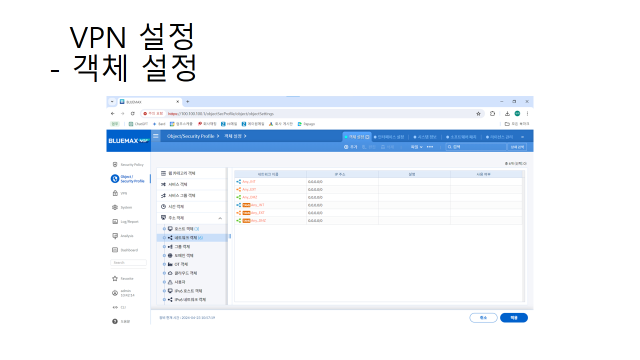This screenshot has height=360, width=640.
Task: Sort by the network name column header
Action: click(270, 174)
